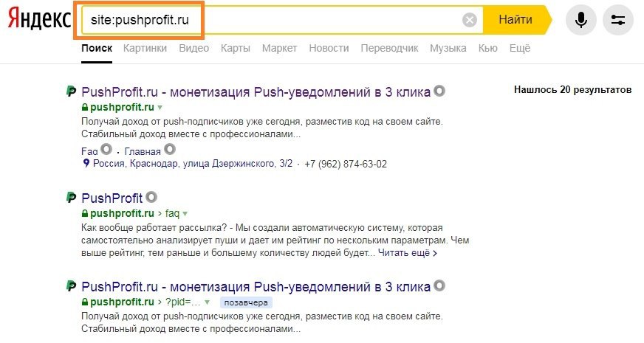Open the second result titled PushProfit
Screen dimensions: 644x343
coord(112,198)
